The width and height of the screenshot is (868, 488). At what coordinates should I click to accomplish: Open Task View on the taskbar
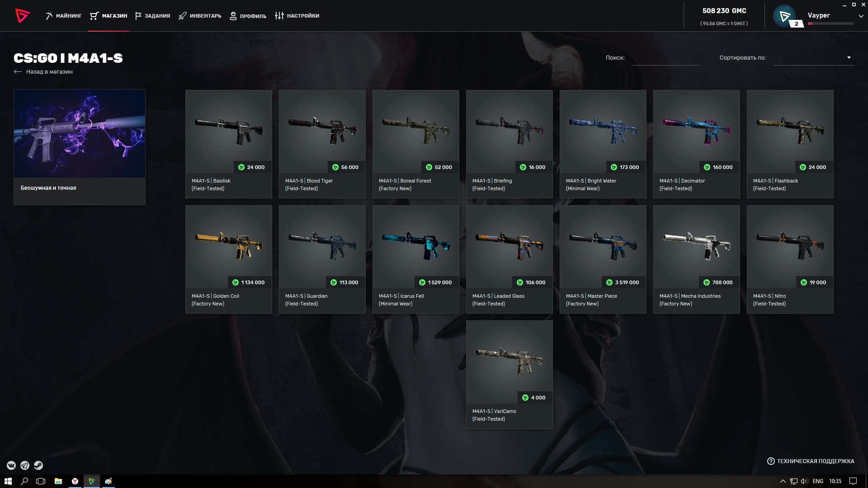(41, 481)
